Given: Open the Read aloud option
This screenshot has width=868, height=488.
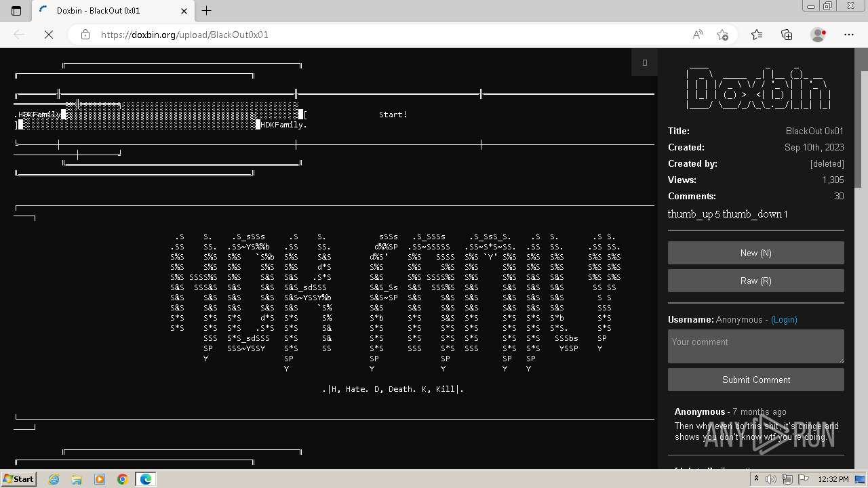Looking at the screenshot, I should (x=698, y=35).
